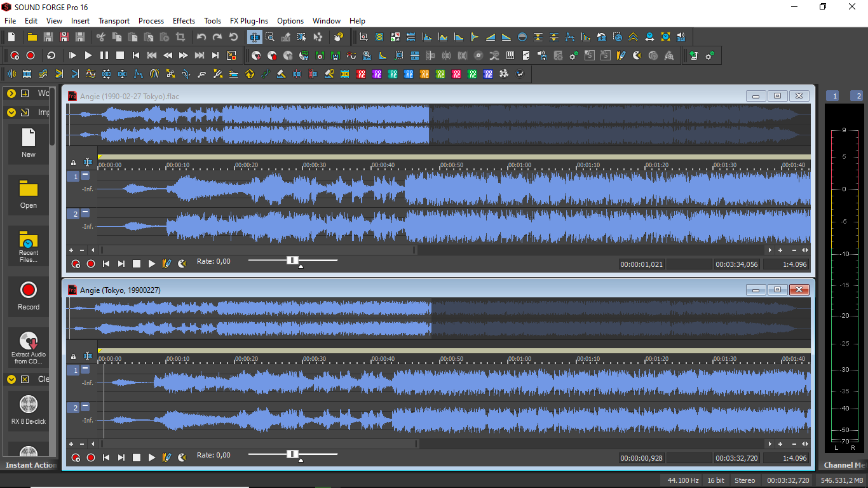The image size is (868, 488).
Task: Collapse the 'Imp' section chevron in sidebar
Action: pos(11,112)
